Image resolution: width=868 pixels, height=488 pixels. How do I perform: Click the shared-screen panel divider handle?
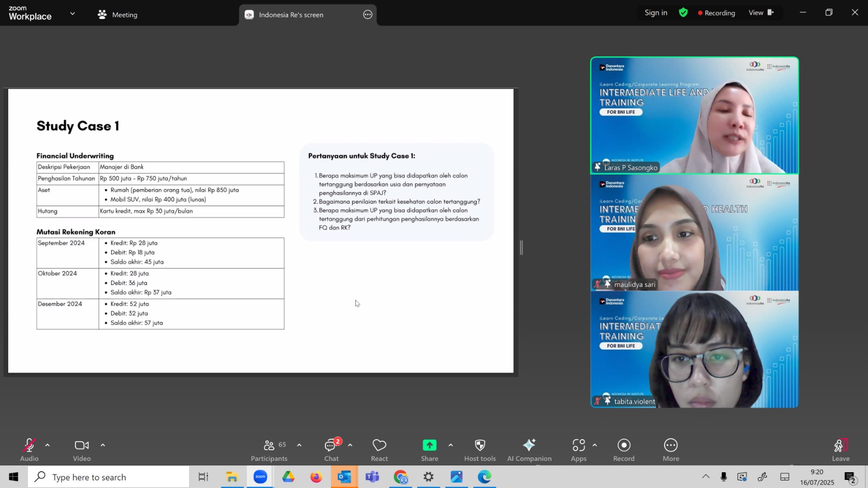pos(521,248)
